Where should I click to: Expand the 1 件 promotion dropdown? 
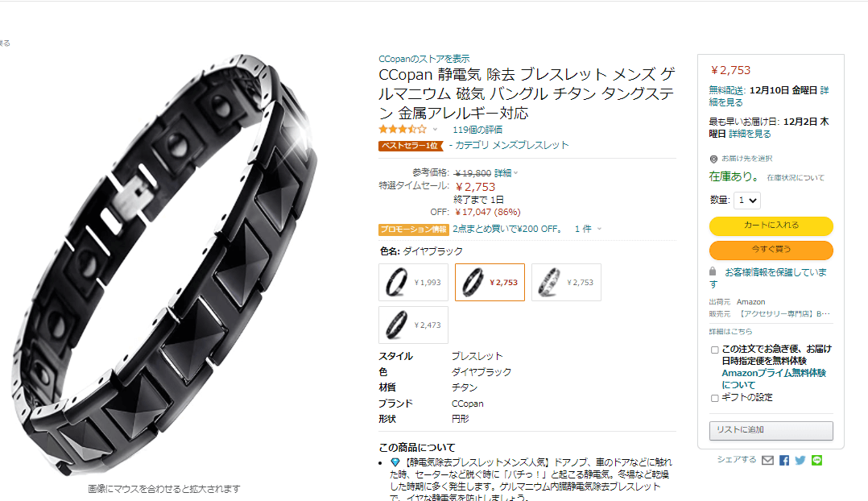point(588,229)
